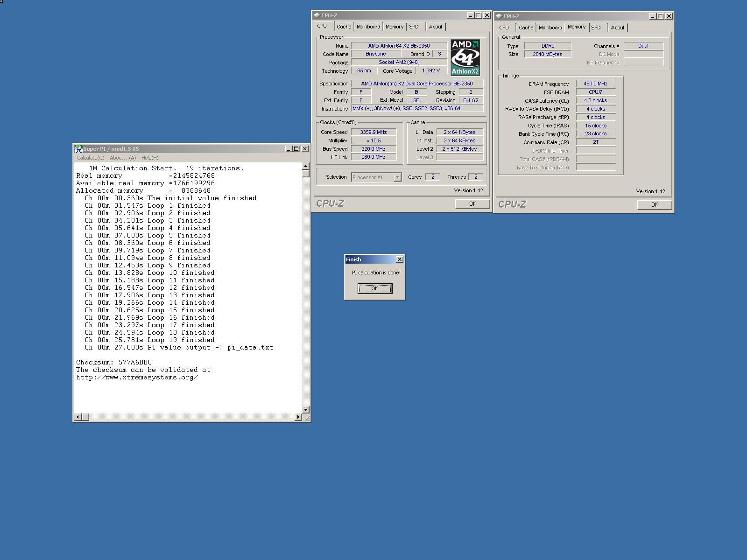The width and height of the screenshot is (747, 560).
Task: Click the Command Rate 2T field
Action: tap(596, 142)
